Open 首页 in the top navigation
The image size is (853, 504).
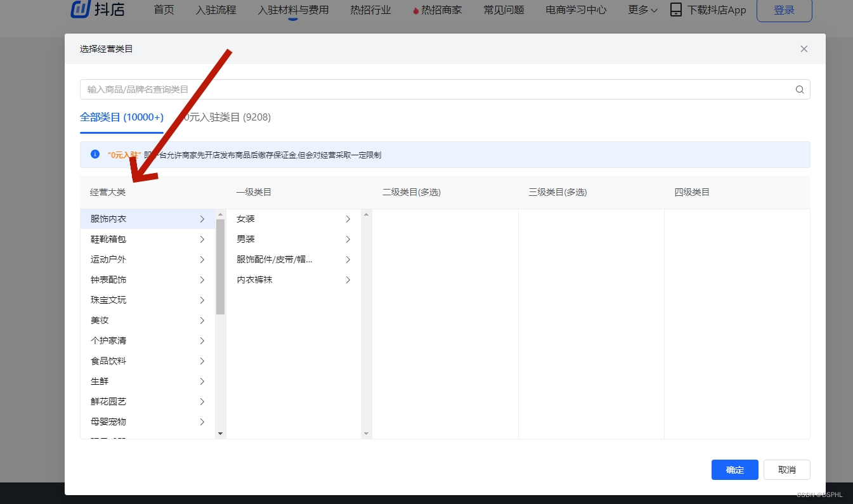164,10
